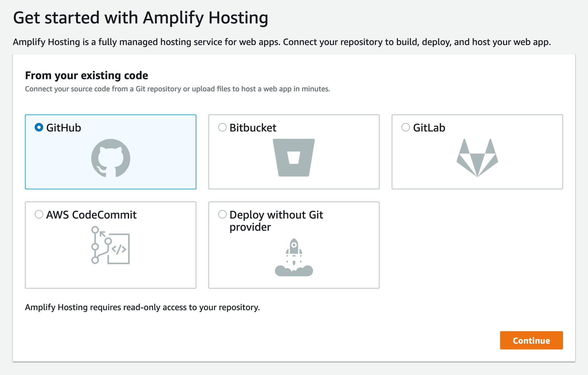Select the GitLab radio button
The width and height of the screenshot is (588, 375).
click(x=405, y=128)
